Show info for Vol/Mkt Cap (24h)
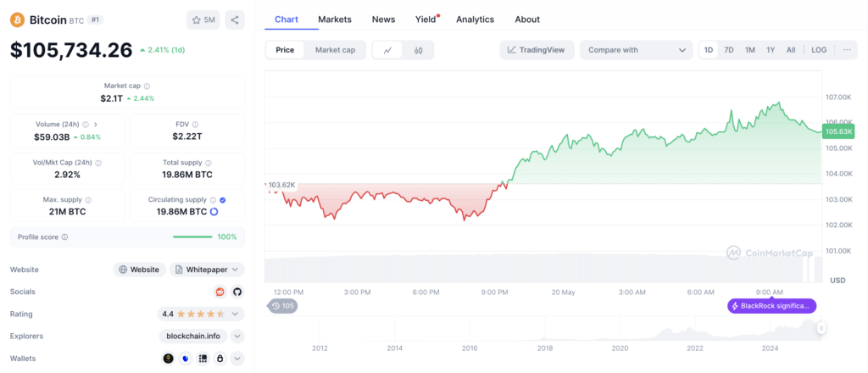This screenshot has height=373, width=868. (x=98, y=164)
